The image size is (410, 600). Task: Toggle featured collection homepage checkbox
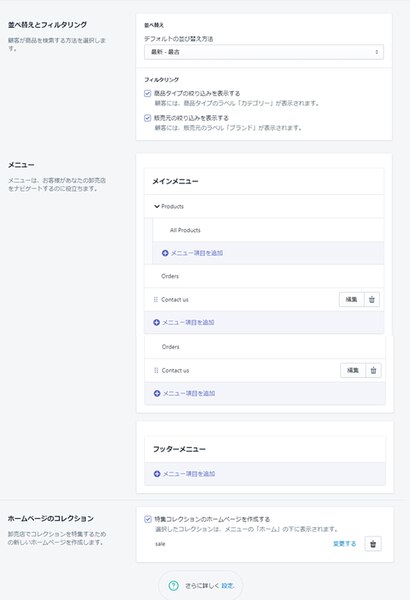click(148, 519)
